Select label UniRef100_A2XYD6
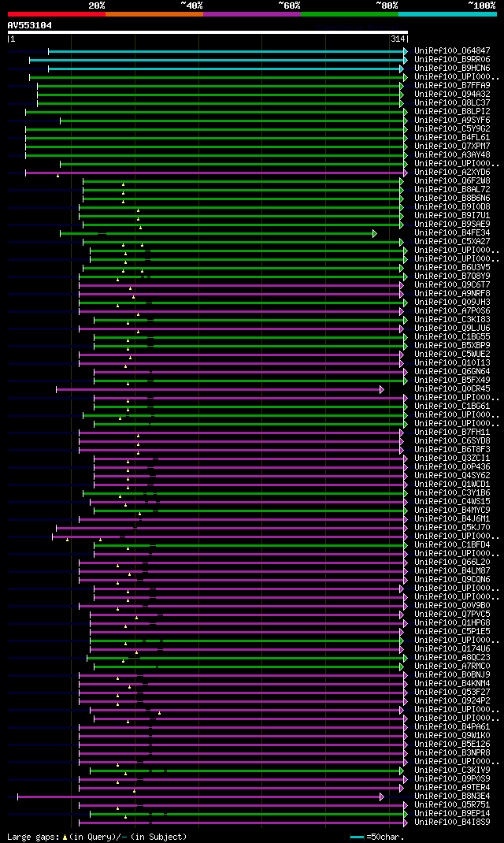Image resolution: width=504 pixels, height=843 pixels. 452,172
